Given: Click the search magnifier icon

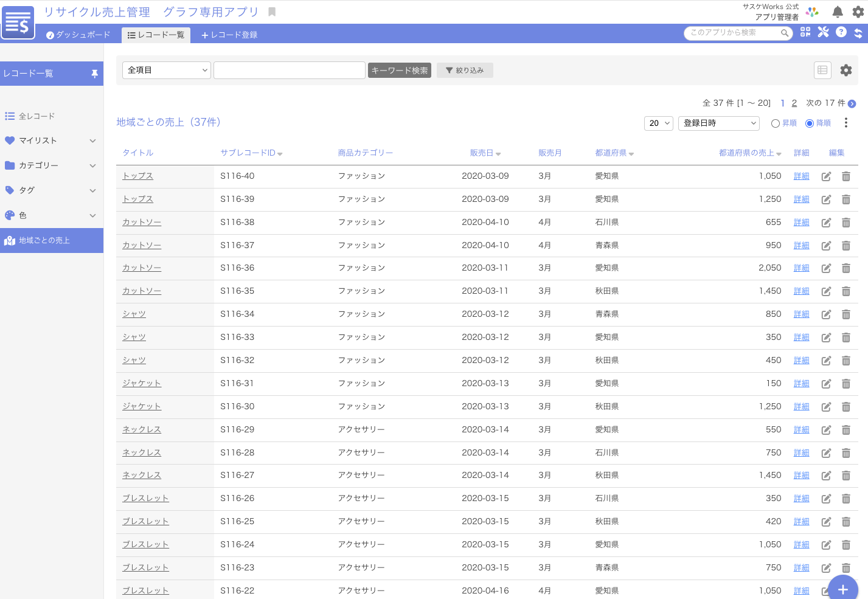Looking at the screenshot, I should 785,33.
